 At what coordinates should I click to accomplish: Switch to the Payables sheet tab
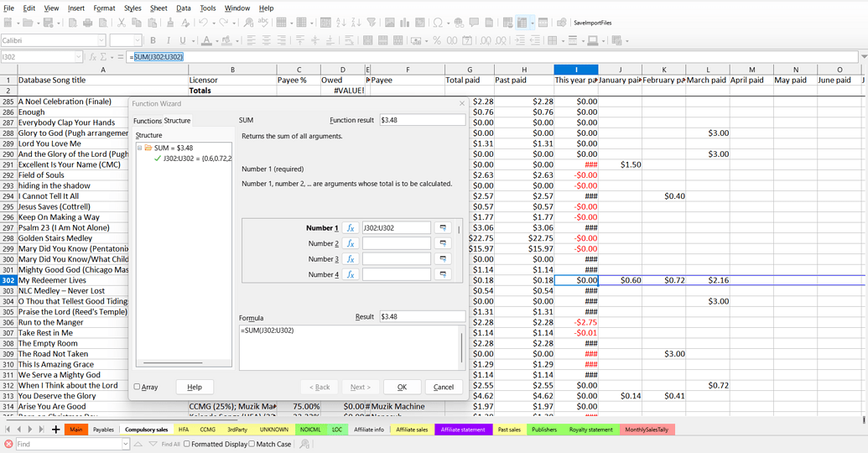coord(103,430)
